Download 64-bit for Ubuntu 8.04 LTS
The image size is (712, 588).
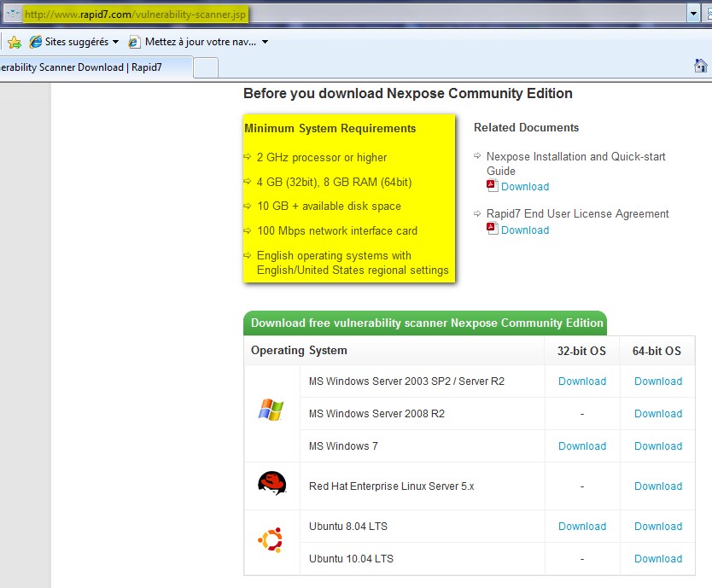click(658, 527)
